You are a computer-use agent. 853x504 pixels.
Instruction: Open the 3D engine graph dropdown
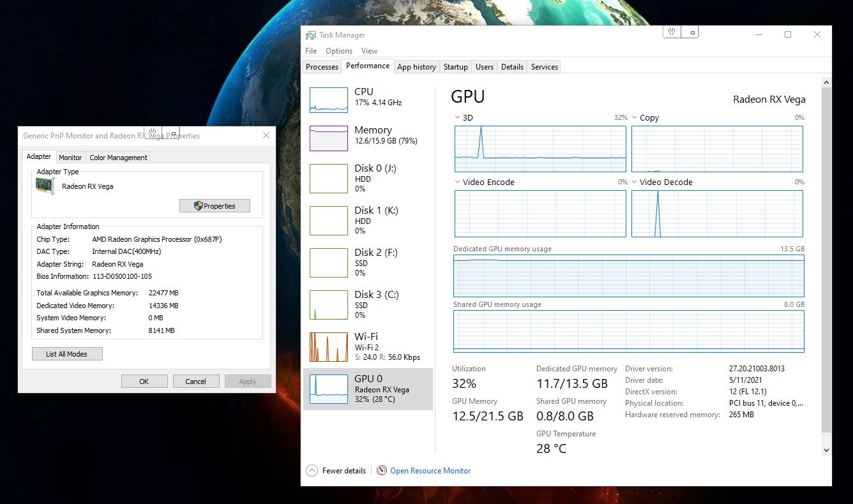[x=458, y=118]
